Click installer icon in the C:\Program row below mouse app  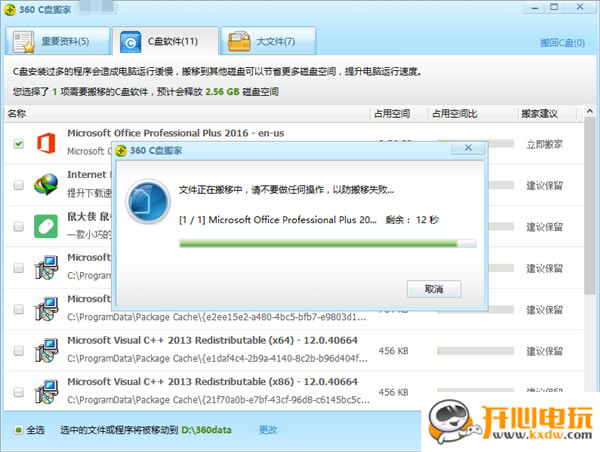click(46, 267)
